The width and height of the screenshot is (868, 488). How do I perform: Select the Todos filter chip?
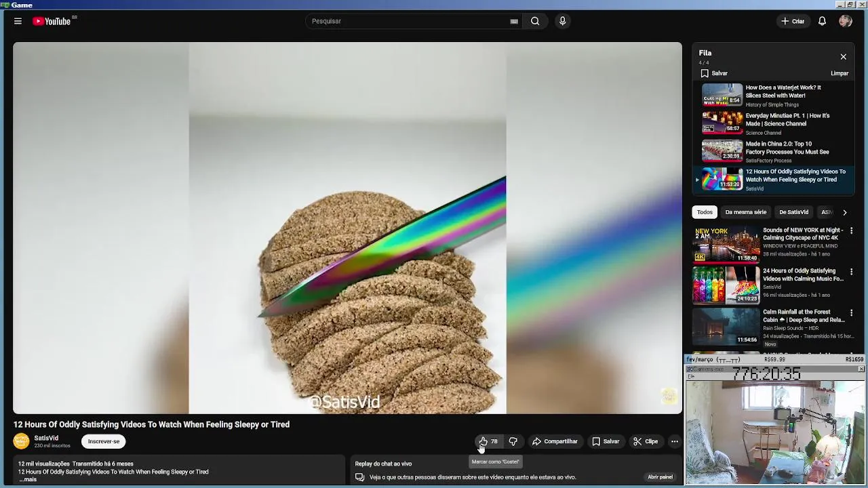coord(705,212)
